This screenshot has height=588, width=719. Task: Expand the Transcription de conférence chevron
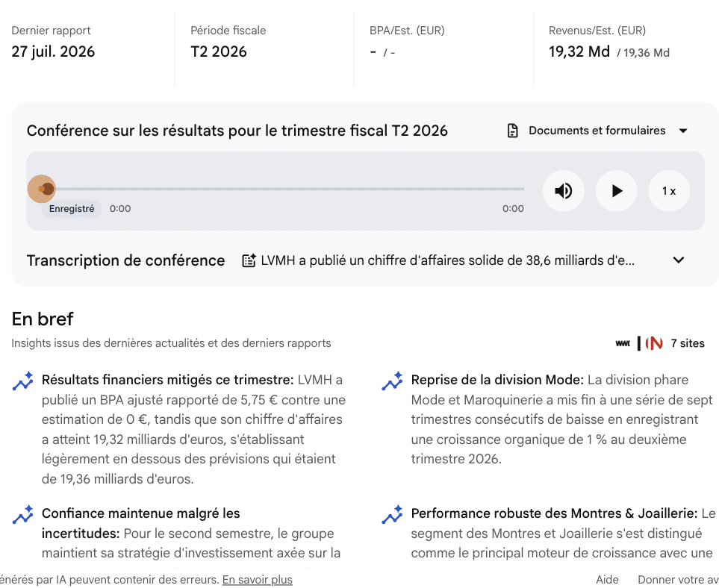(679, 260)
